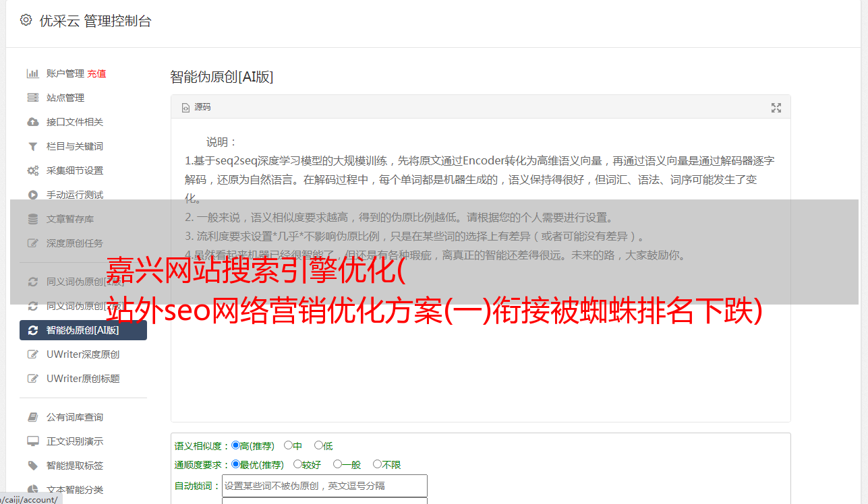The width and height of the screenshot is (868, 504).
Task: Select 高(推荐) for 语义相似度
Action: coord(235,445)
